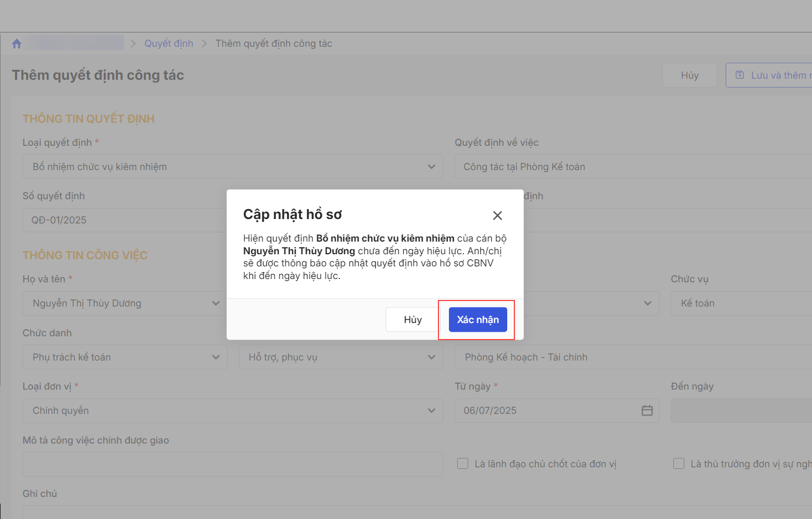Confirm with the Xác nhận button

click(478, 320)
